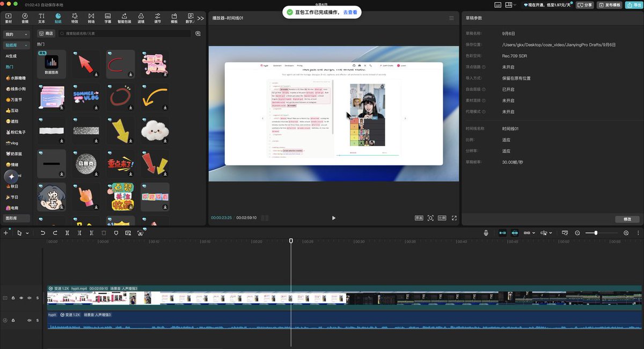
Task: Open the 转场 transitions icon tab
Action: [x=91, y=18]
